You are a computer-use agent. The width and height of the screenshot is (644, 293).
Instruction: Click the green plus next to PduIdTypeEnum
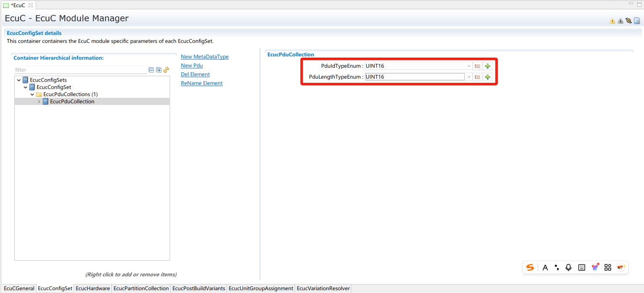[x=487, y=66]
